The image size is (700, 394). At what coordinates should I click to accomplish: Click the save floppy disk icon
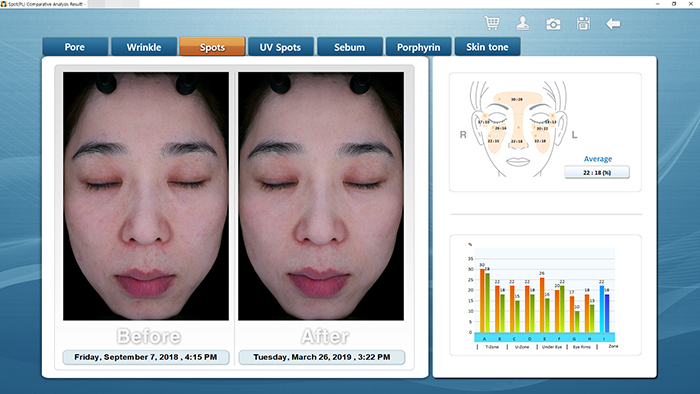click(583, 23)
